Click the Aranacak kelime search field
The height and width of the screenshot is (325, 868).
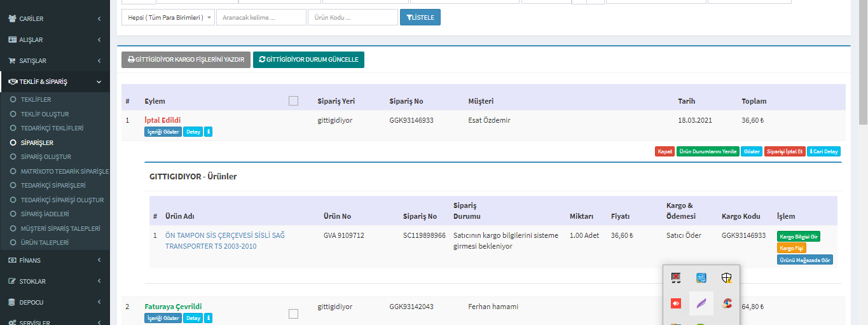(261, 17)
